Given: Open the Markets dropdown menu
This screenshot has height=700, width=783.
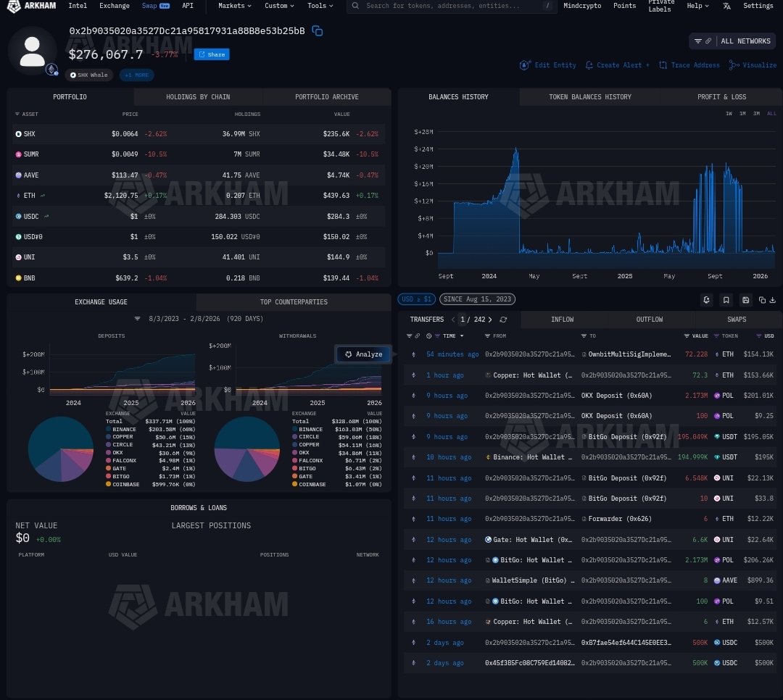Looking at the screenshot, I should coord(235,6).
